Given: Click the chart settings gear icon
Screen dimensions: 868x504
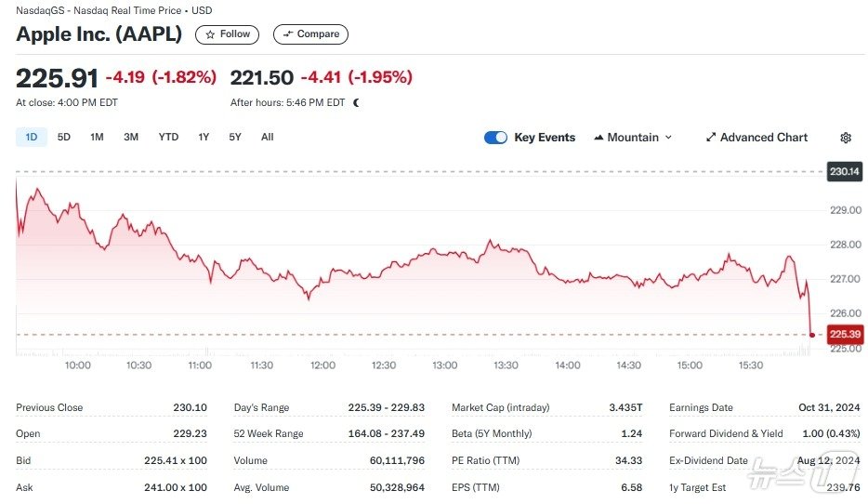Looking at the screenshot, I should 845,138.
